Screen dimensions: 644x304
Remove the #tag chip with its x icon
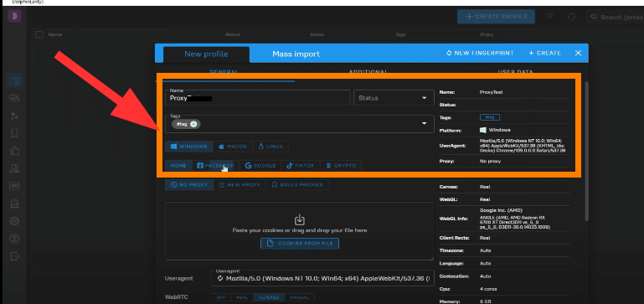pos(193,124)
